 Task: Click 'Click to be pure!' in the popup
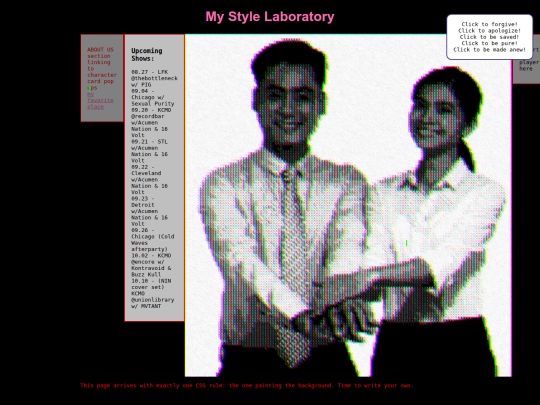(489, 43)
